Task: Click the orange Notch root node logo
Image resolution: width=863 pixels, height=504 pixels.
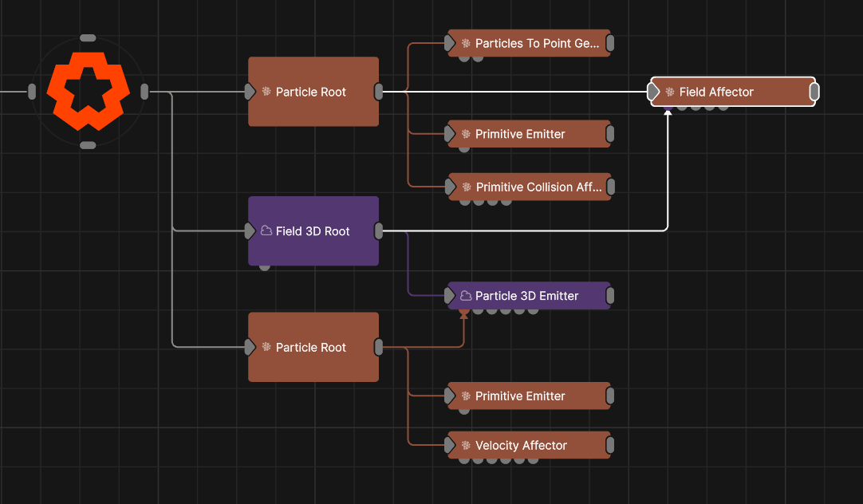Action: [x=88, y=92]
